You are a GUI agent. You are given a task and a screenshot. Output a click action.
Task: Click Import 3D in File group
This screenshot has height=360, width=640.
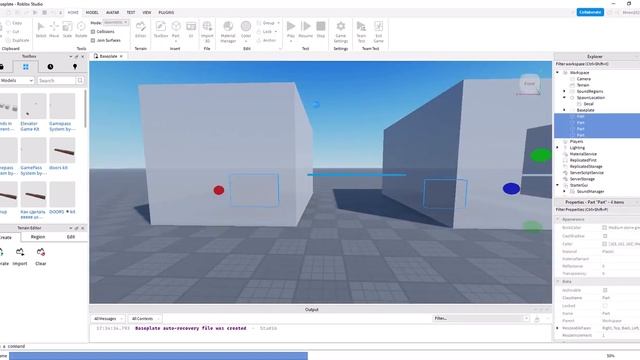(207, 31)
